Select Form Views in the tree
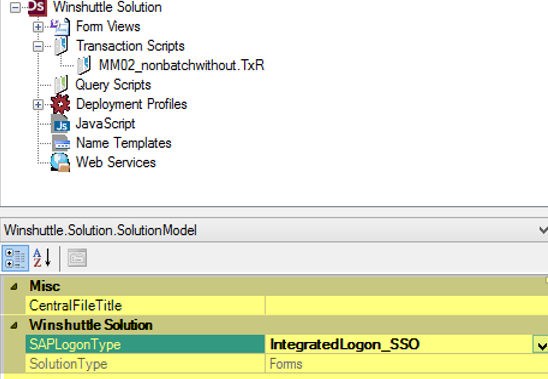 (108, 27)
